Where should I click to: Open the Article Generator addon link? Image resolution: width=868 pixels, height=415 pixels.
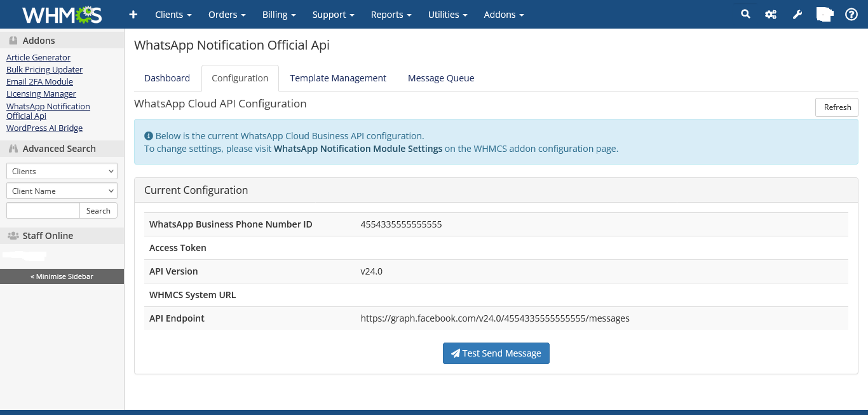tap(38, 57)
